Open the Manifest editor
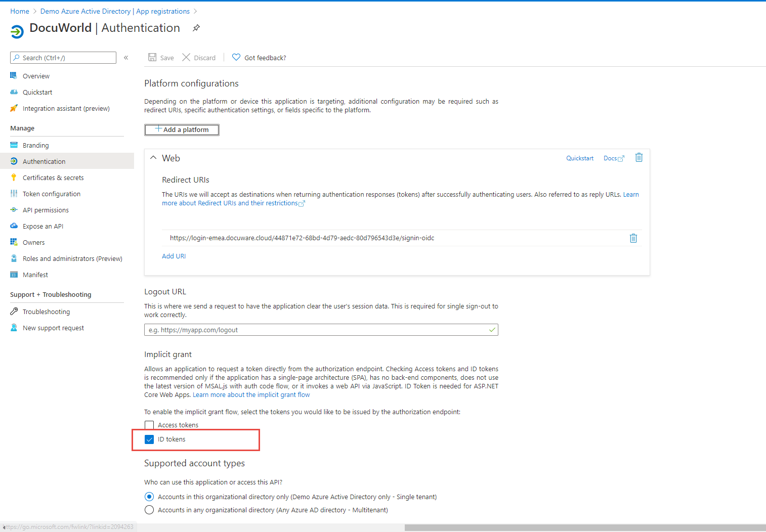The height and width of the screenshot is (532, 766). click(35, 274)
